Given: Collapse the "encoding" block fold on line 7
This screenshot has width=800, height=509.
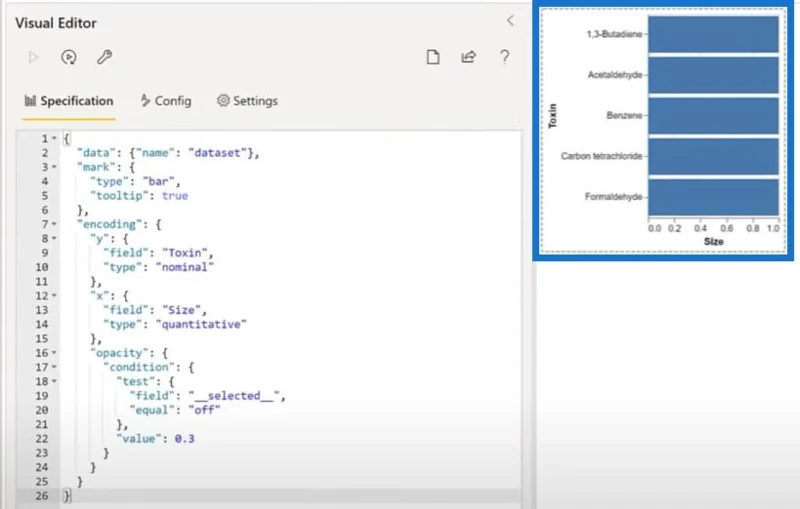Looking at the screenshot, I should pyautogui.click(x=54, y=224).
